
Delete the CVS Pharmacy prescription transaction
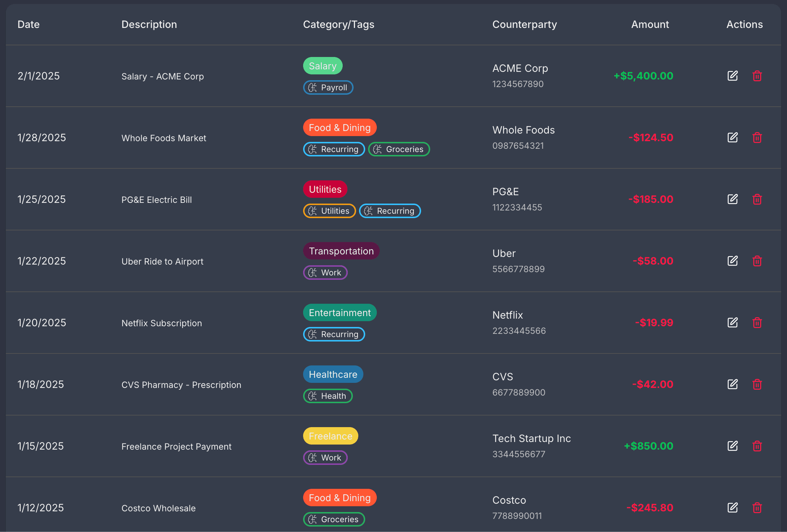[757, 384]
